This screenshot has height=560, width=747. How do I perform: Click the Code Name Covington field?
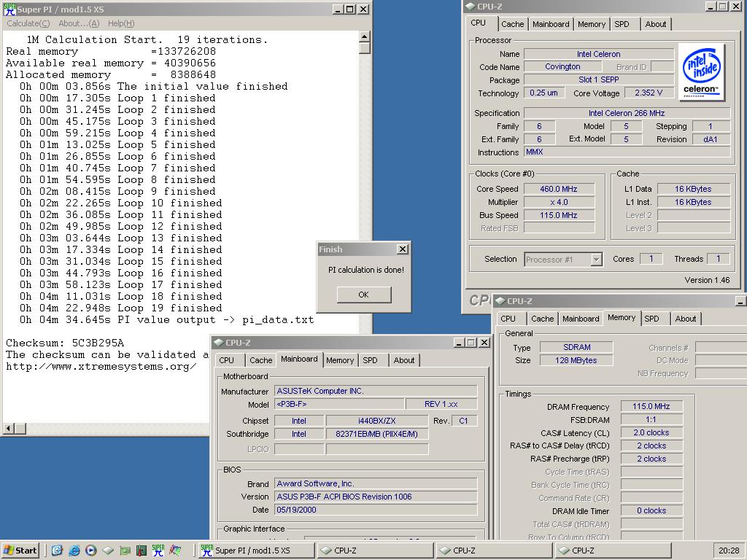pos(562,66)
